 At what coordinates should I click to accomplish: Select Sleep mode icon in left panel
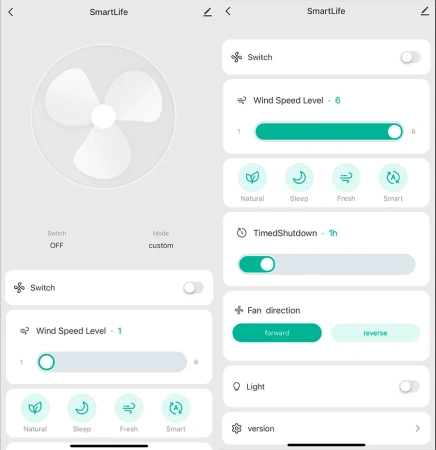82,408
